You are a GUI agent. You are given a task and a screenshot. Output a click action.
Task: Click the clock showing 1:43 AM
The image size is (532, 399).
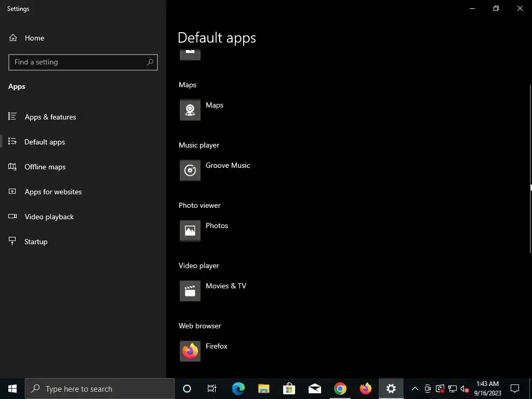[x=487, y=384]
